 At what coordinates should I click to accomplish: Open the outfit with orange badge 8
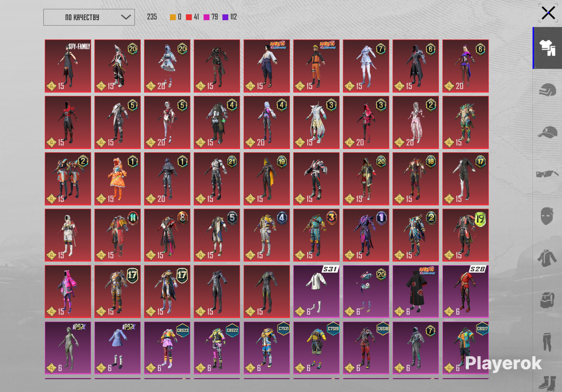[x=167, y=235]
